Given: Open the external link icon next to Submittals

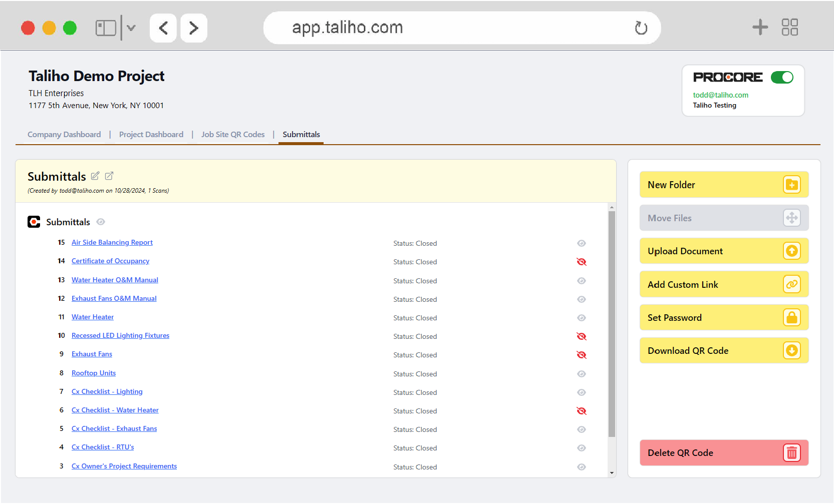Looking at the screenshot, I should 109,176.
